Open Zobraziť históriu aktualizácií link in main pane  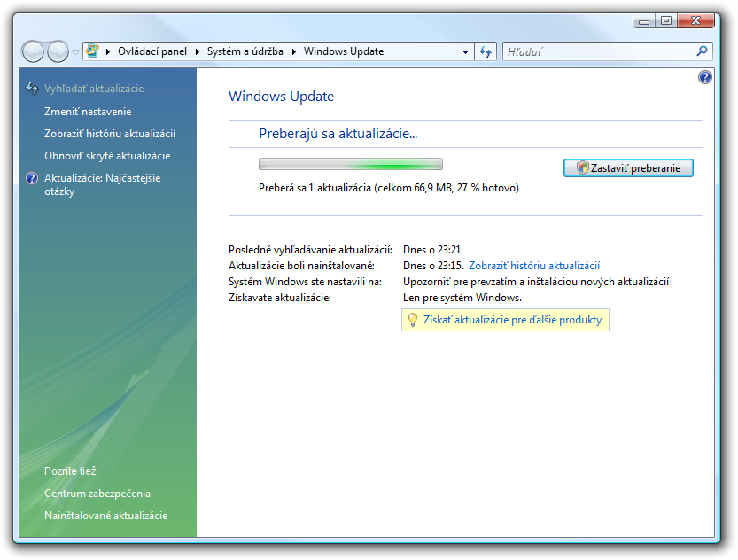coord(534,266)
